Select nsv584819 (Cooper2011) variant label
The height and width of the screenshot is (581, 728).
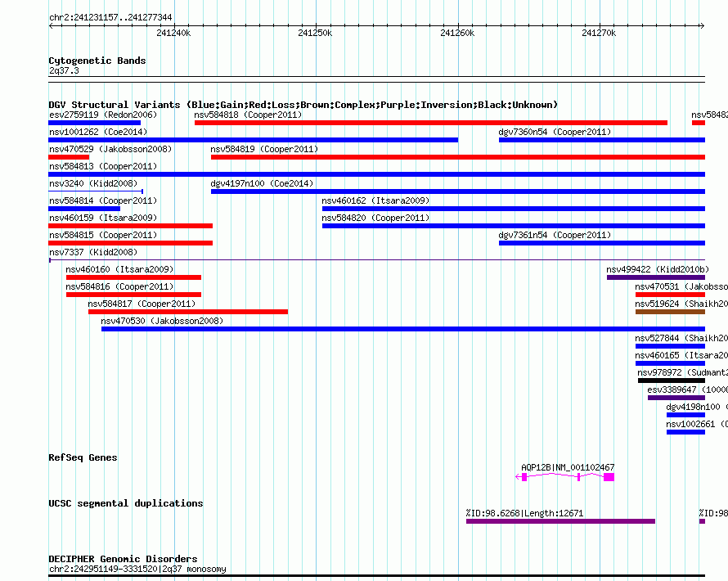pos(264,149)
